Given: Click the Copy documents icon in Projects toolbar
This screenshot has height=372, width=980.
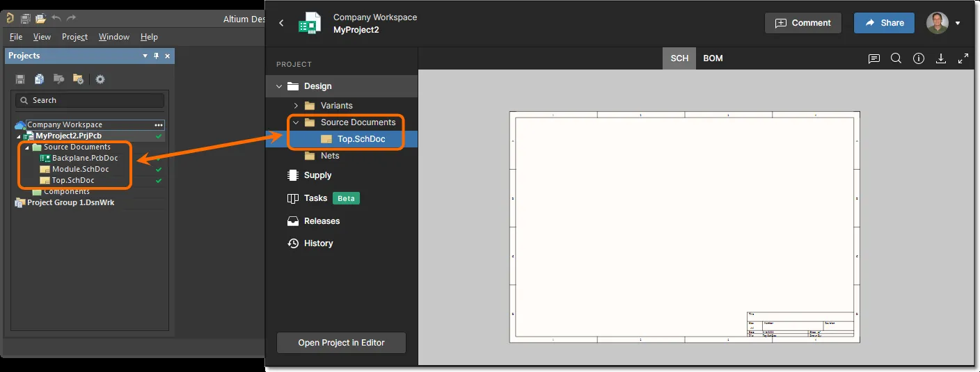Looking at the screenshot, I should (x=40, y=79).
